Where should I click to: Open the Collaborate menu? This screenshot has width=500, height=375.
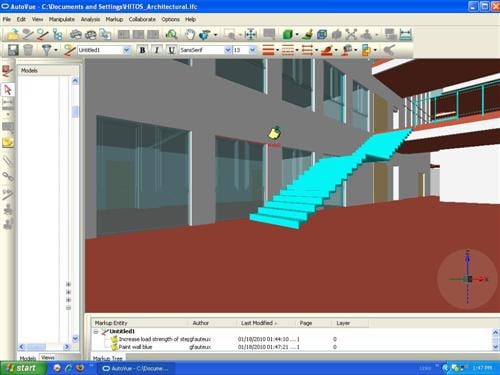(142, 19)
